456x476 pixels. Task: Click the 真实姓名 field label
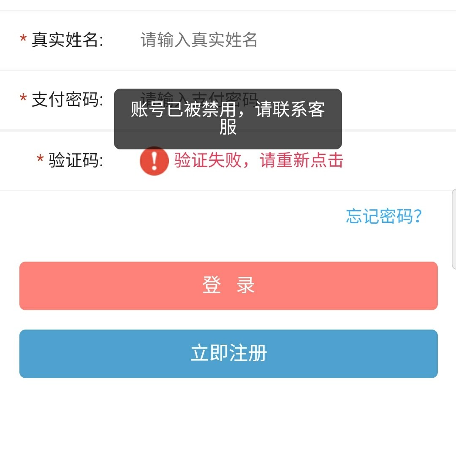(x=68, y=40)
